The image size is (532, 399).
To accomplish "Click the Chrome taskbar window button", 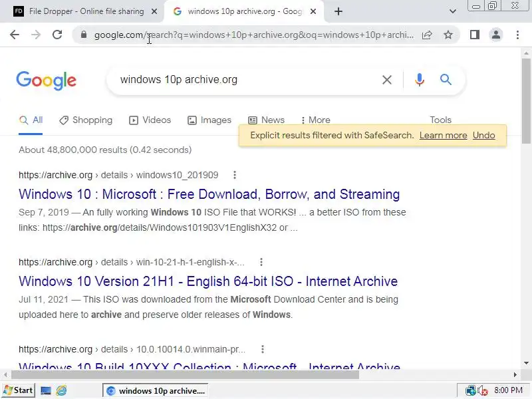I will pos(156,391).
